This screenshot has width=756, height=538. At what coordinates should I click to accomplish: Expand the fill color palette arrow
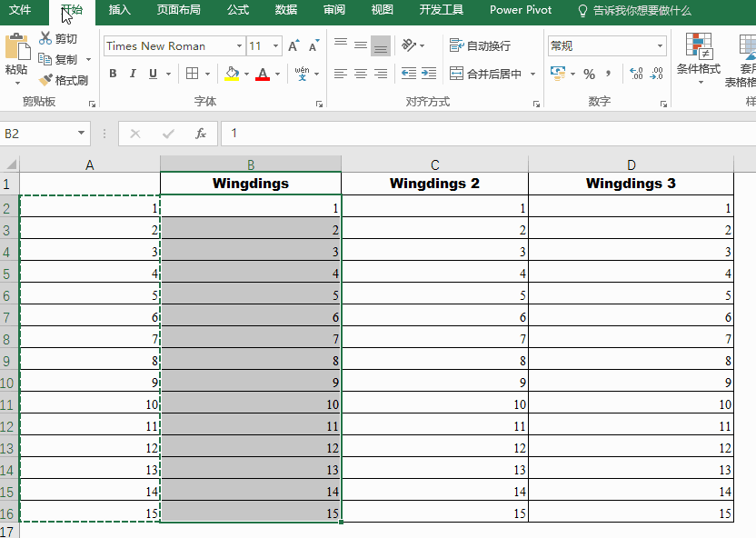246,74
